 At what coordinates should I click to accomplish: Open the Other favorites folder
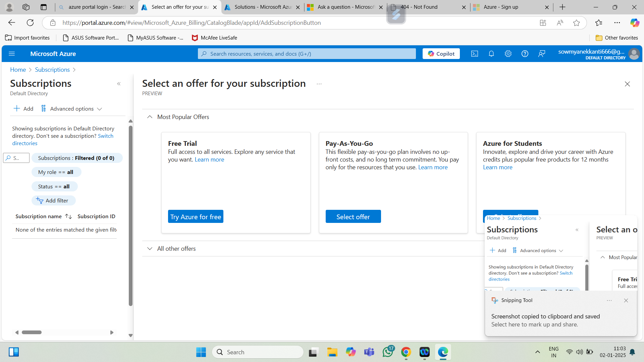pyautogui.click(x=617, y=38)
